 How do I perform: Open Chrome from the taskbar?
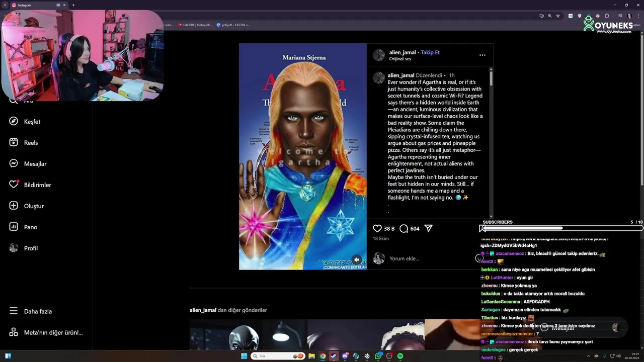tap(323, 356)
